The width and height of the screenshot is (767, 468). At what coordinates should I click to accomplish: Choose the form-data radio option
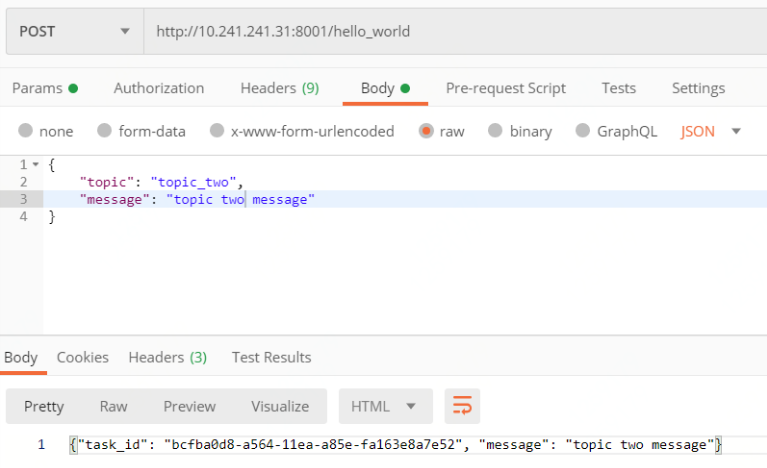pyautogui.click(x=104, y=131)
